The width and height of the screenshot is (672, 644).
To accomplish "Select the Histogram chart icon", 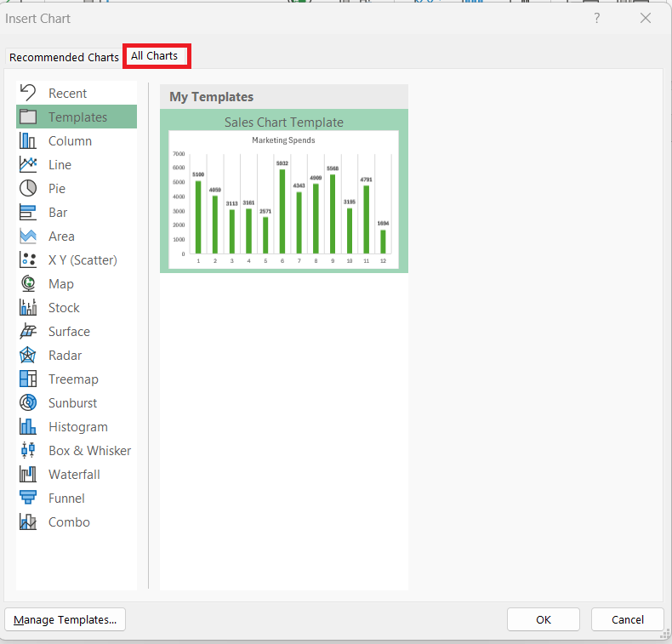I will click(x=28, y=427).
